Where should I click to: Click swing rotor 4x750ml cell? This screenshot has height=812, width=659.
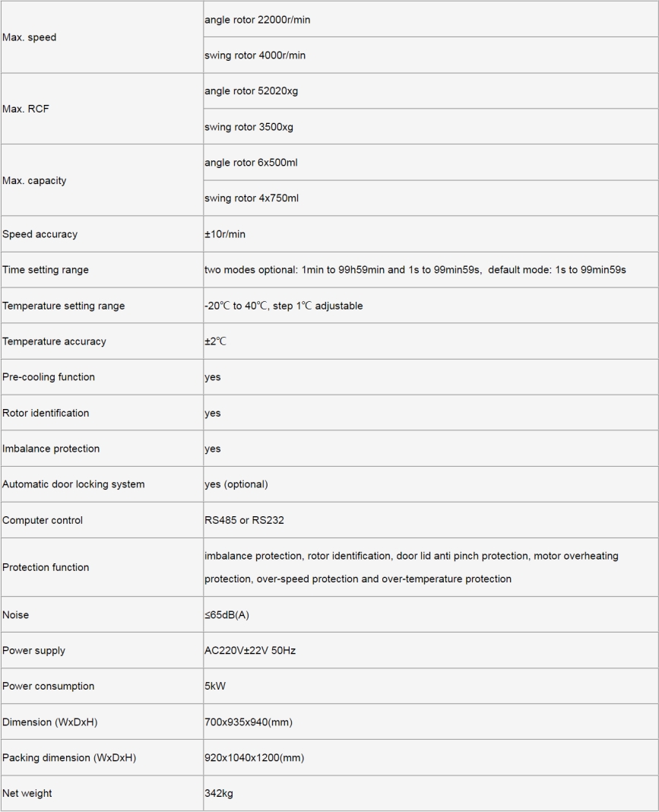click(431, 198)
